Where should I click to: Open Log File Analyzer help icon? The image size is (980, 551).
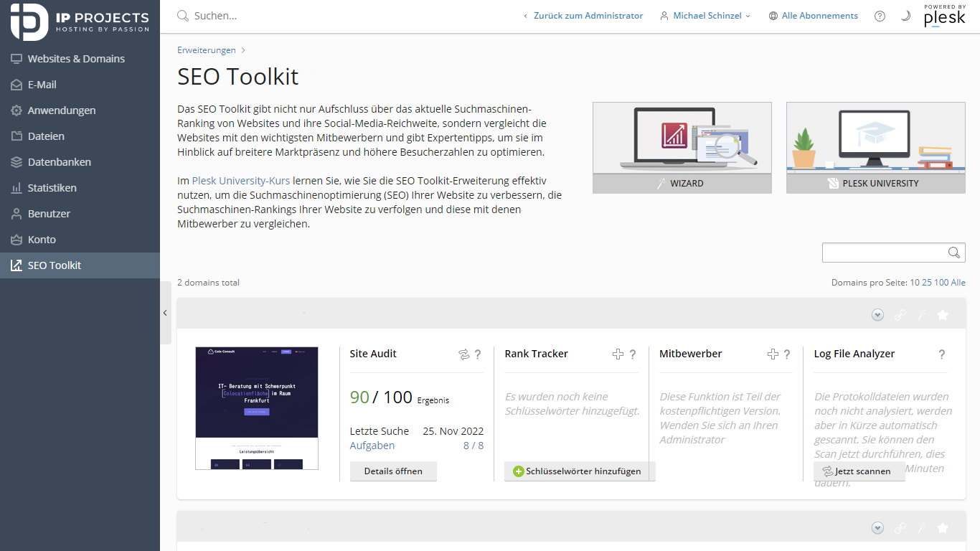[x=942, y=354]
